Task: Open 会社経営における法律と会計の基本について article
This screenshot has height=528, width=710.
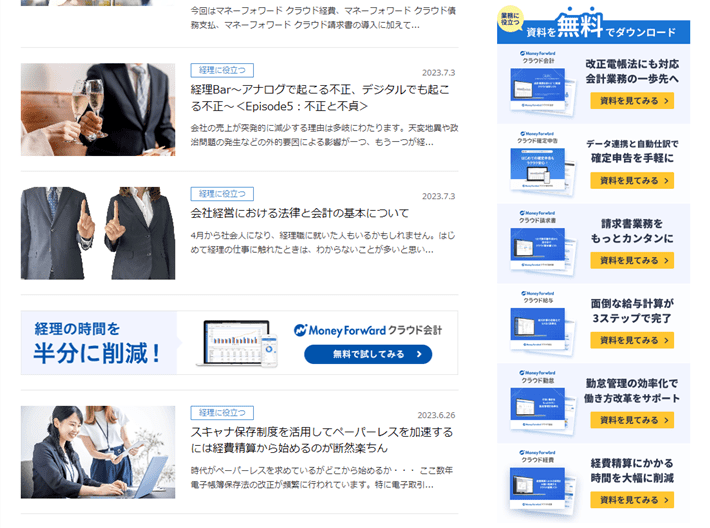Action: [299, 213]
